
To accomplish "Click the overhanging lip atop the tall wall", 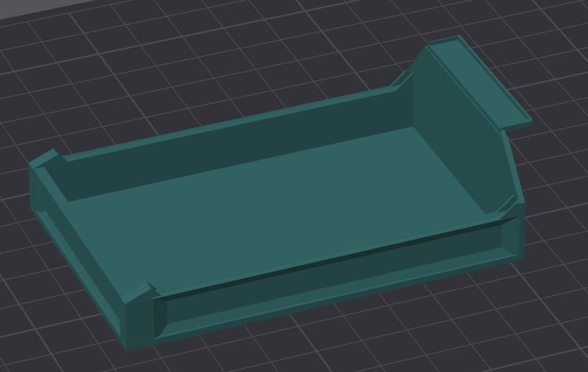I will point(476,78).
